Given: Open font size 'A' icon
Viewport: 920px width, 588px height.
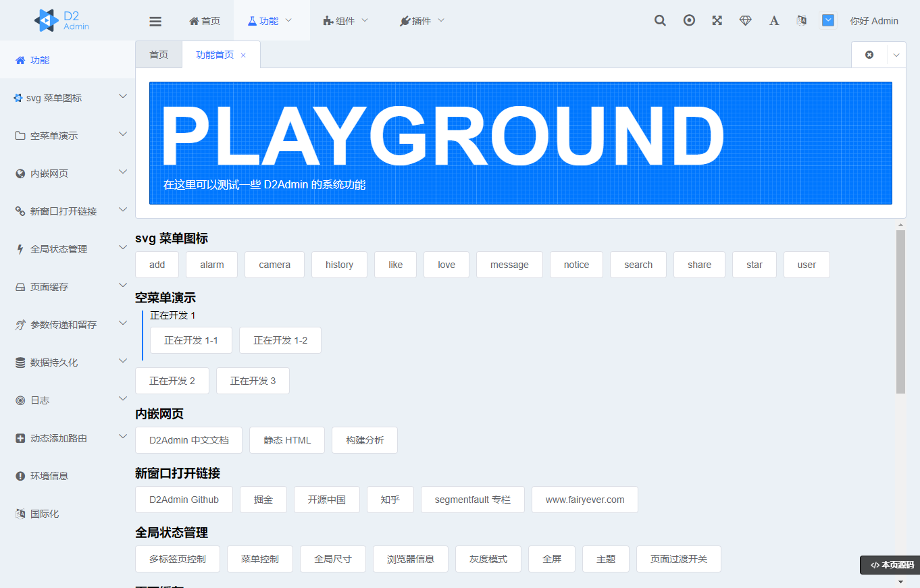Looking at the screenshot, I should pyautogui.click(x=774, y=20).
